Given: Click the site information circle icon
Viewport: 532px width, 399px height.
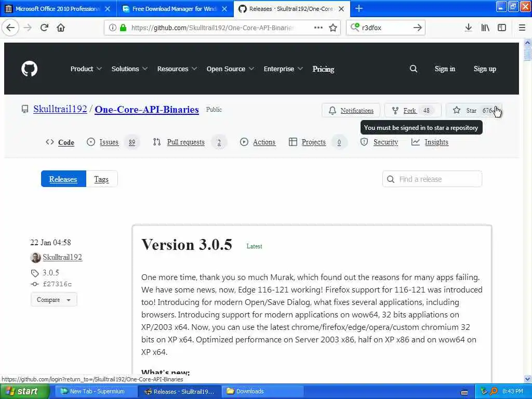Looking at the screenshot, I should click(x=113, y=28).
